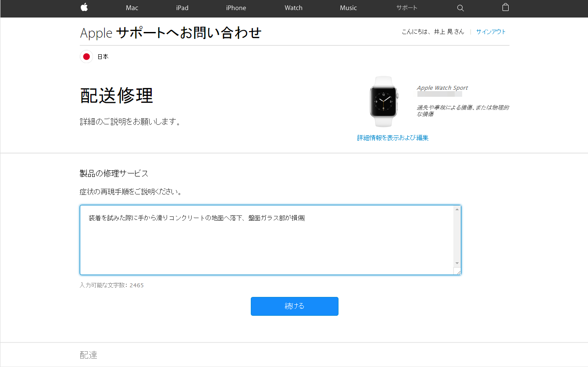Click the 日本 country label
Image resolution: width=588 pixels, height=367 pixels.
click(103, 57)
